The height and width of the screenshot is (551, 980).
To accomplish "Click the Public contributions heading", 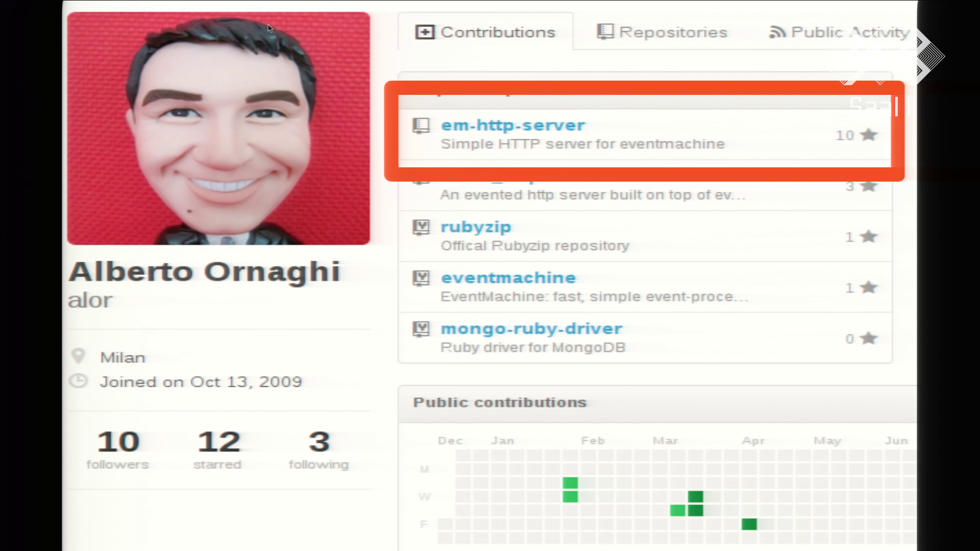I will [x=500, y=403].
